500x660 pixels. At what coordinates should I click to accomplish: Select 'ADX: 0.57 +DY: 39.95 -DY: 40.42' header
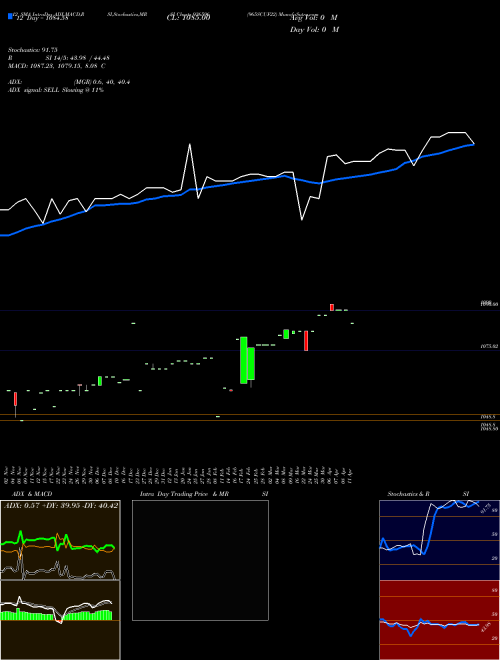pyautogui.click(x=61, y=505)
